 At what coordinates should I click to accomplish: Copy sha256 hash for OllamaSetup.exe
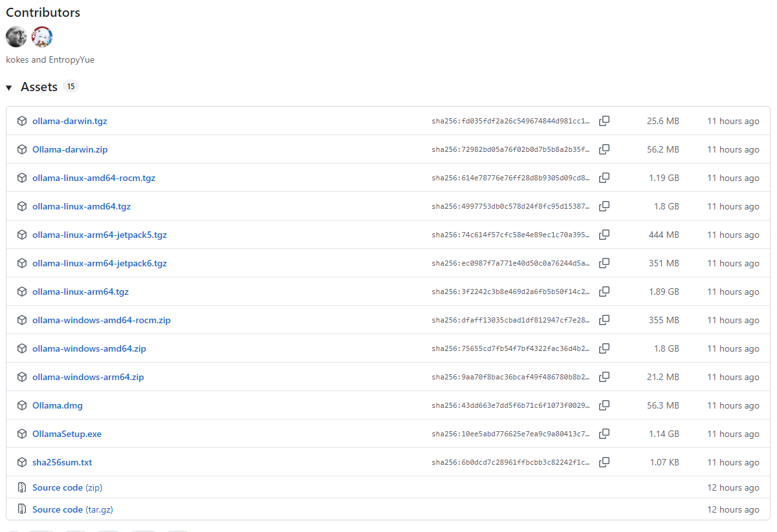pyautogui.click(x=604, y=434)
